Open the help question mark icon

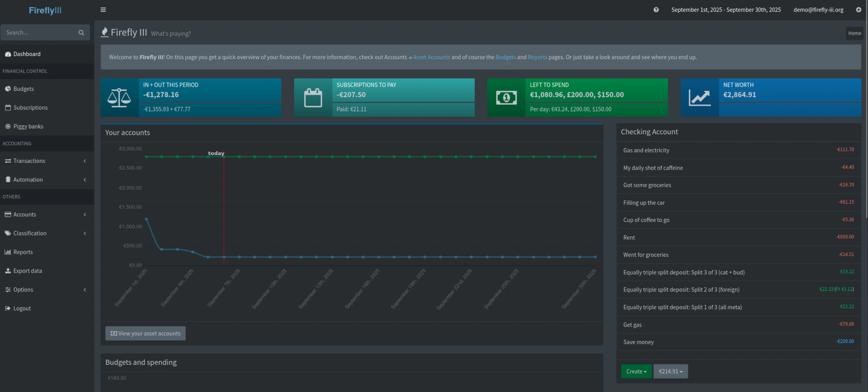click(656, 10)
